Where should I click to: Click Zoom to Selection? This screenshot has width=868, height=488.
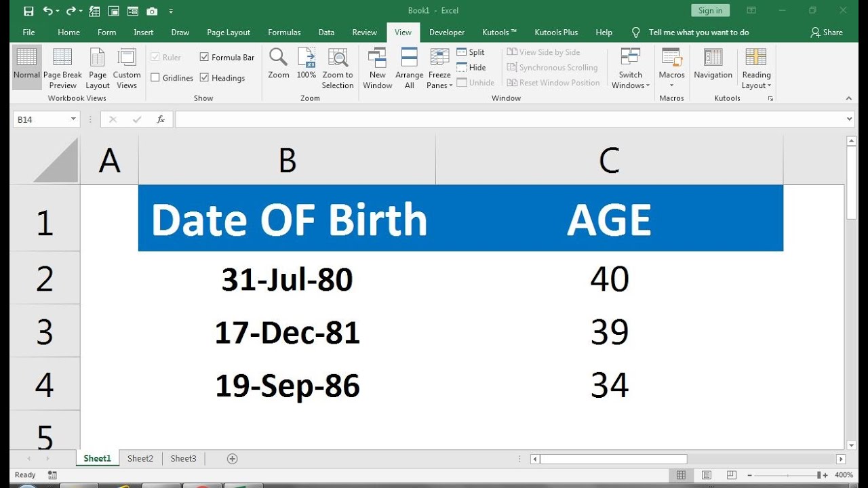338,67
